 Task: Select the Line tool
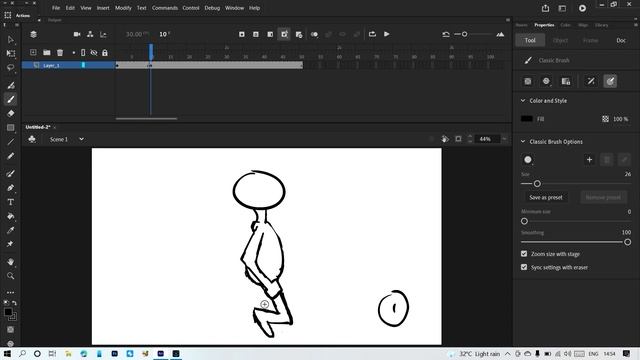tap(11, 142)
